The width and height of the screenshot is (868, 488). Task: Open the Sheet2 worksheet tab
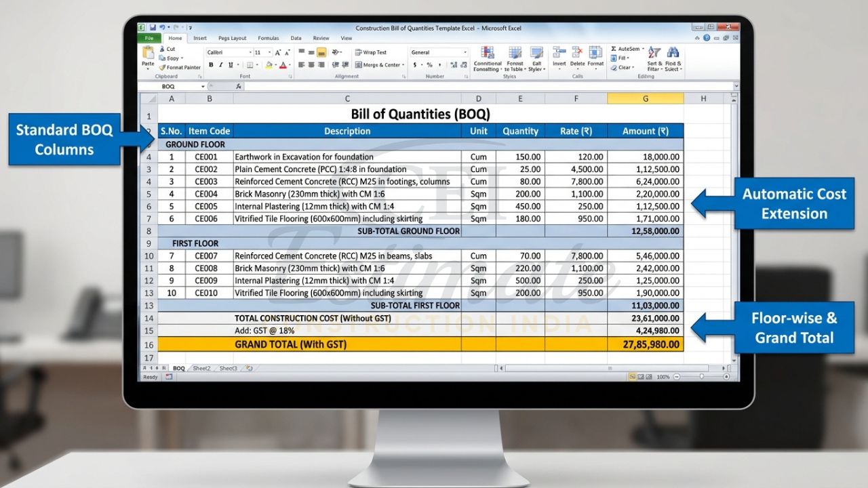(x=201, y=368)
